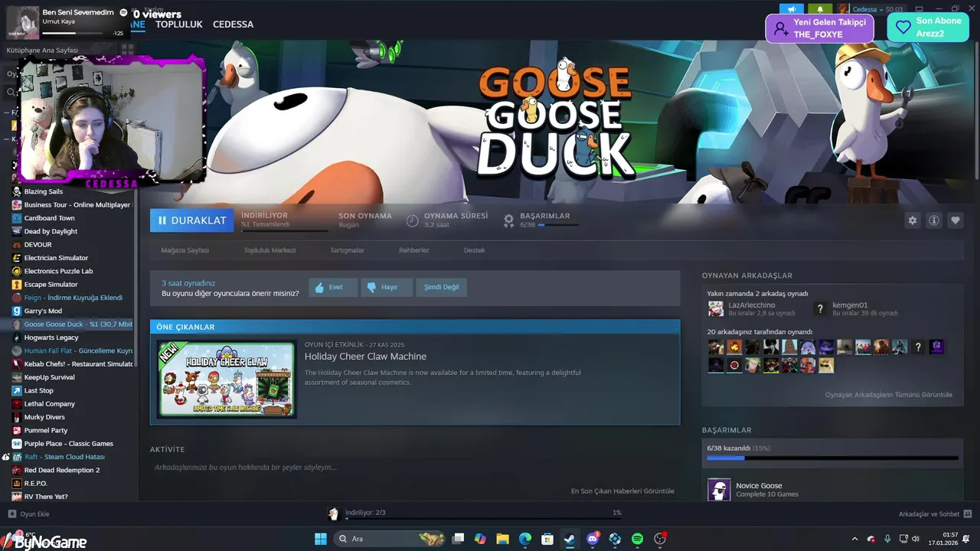
Task: Open friend kemgen01 profile
Action: click(x=855, y=308)
